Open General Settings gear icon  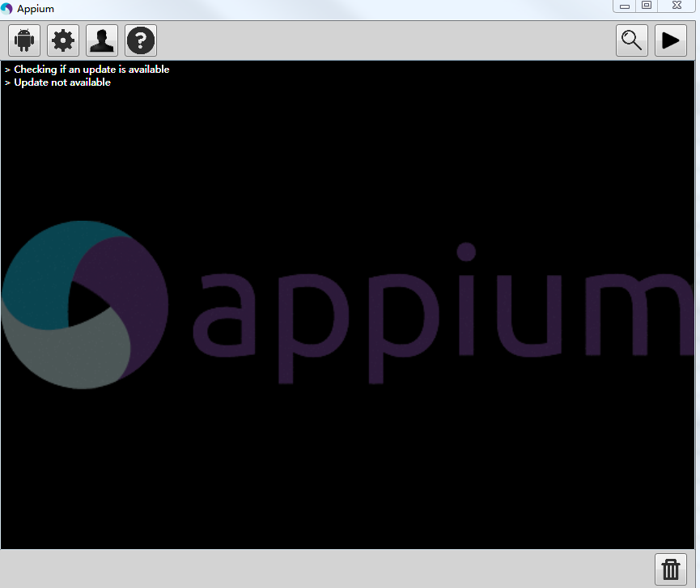[x=63, y=40]
